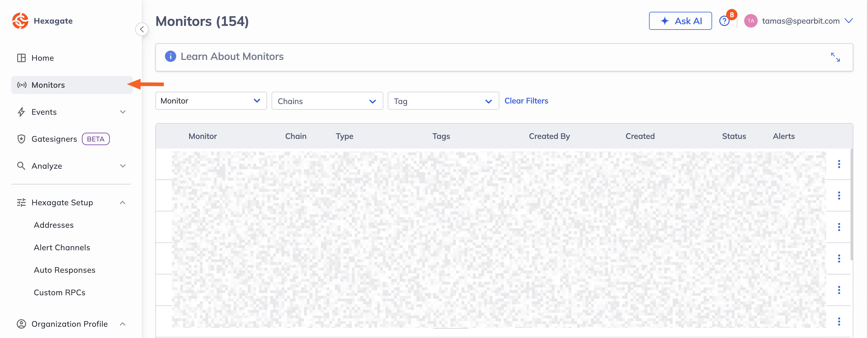Screen dimensions: 868x338
Task: Open Alert Channels settings
Action: pyautogui.click(x=62, y=247)
